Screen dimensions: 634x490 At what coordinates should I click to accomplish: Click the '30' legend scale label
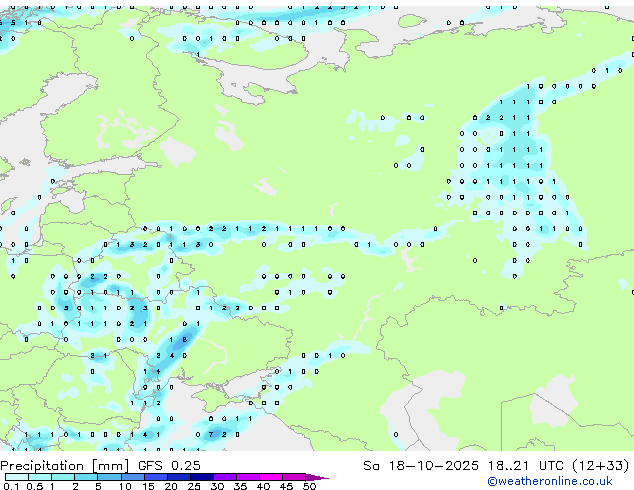tap(217, 486)
